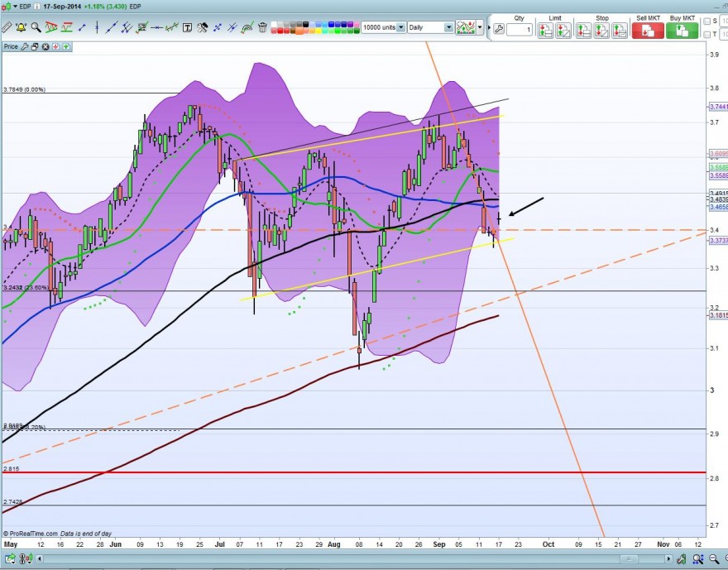The width and height of the screenshot is (728, 570).
Task: Select the checklist drawing tool icon
Action: point(142,27)
